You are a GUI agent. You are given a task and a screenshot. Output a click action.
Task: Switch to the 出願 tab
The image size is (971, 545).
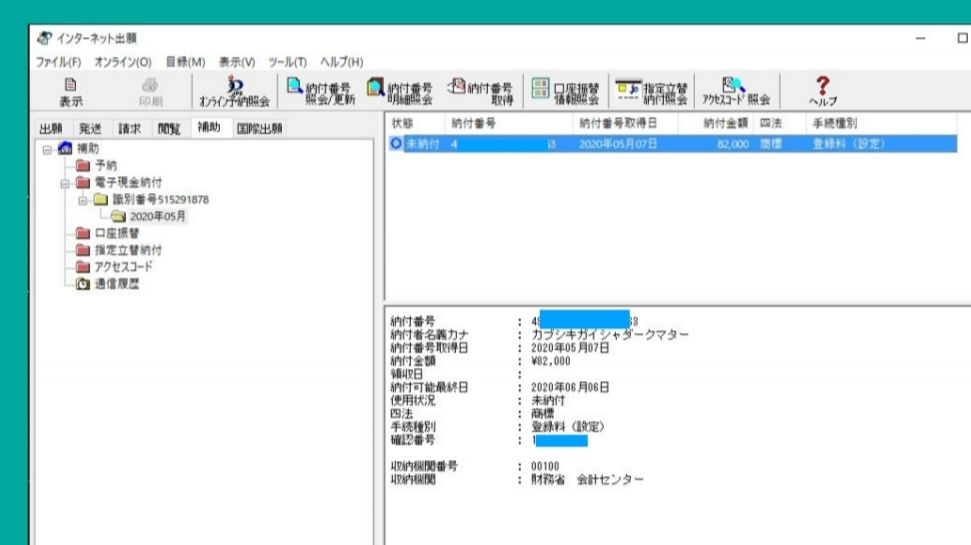(x=50, y=128)
